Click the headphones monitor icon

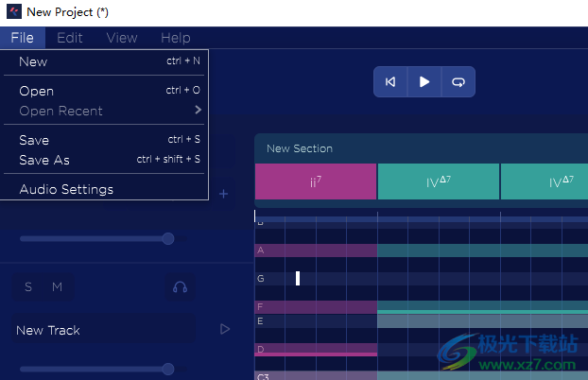[180, 286]
